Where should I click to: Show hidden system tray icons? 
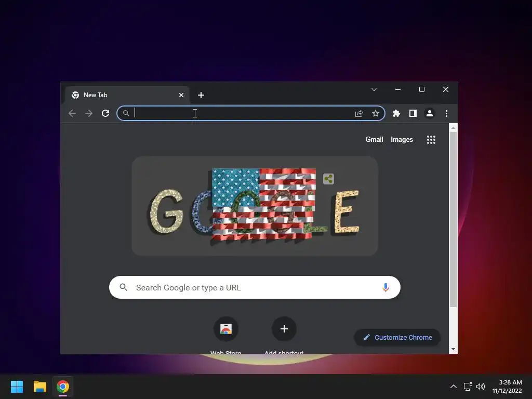[x=453, y=387]
